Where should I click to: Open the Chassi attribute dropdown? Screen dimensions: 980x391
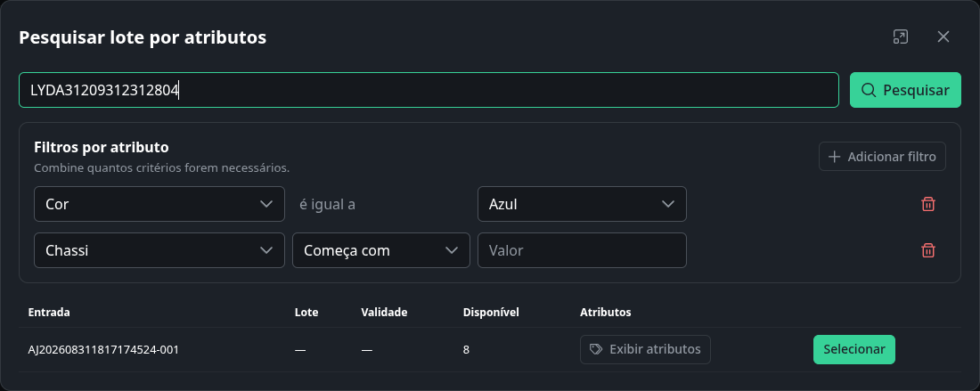[x=159, y=250]
